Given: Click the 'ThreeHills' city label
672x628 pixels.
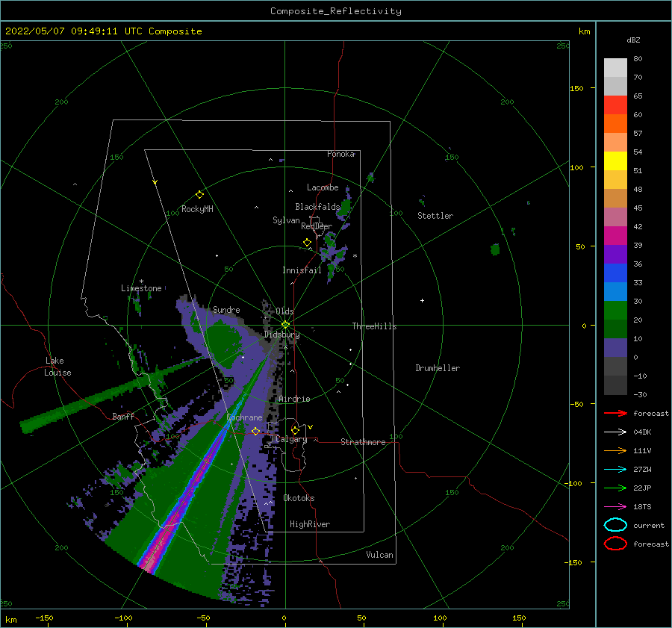Looking at the screenshot, I should point(374,326).
